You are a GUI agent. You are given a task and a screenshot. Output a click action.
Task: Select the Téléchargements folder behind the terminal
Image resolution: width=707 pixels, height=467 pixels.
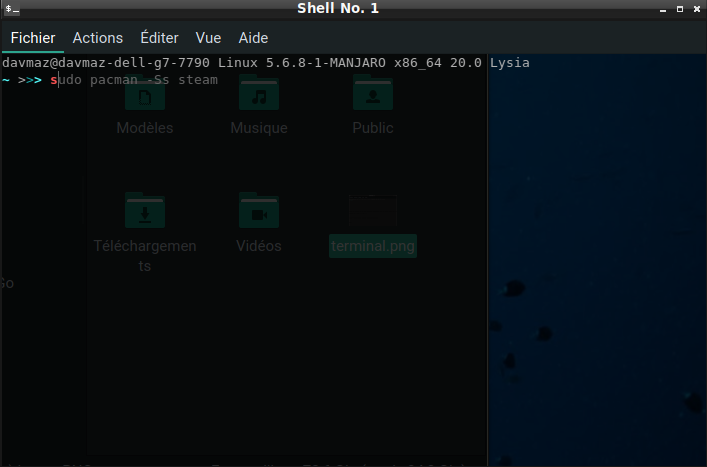click(145, 211)
